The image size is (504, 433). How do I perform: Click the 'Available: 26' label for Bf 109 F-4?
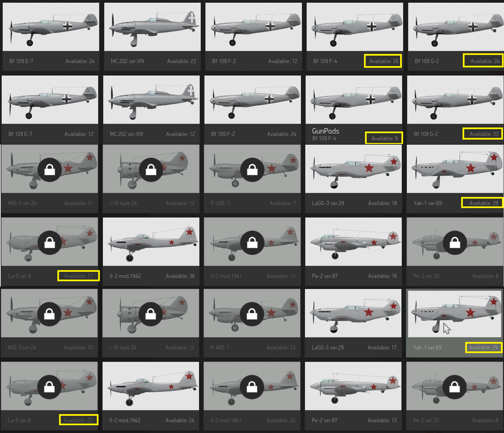(383, 61)
